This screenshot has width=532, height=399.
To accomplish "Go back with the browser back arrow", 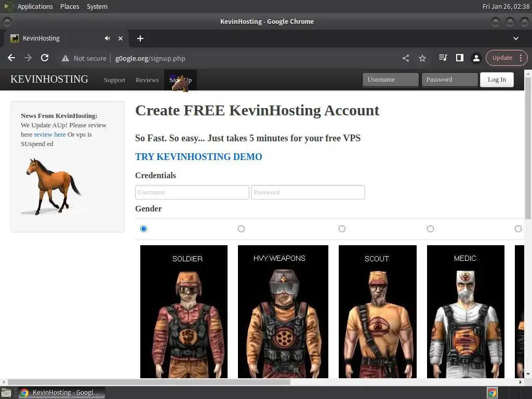I will [11, 58].
